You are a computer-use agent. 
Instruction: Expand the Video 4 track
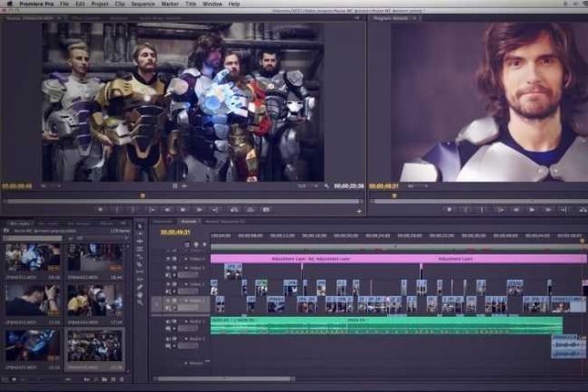coord(186,259)
